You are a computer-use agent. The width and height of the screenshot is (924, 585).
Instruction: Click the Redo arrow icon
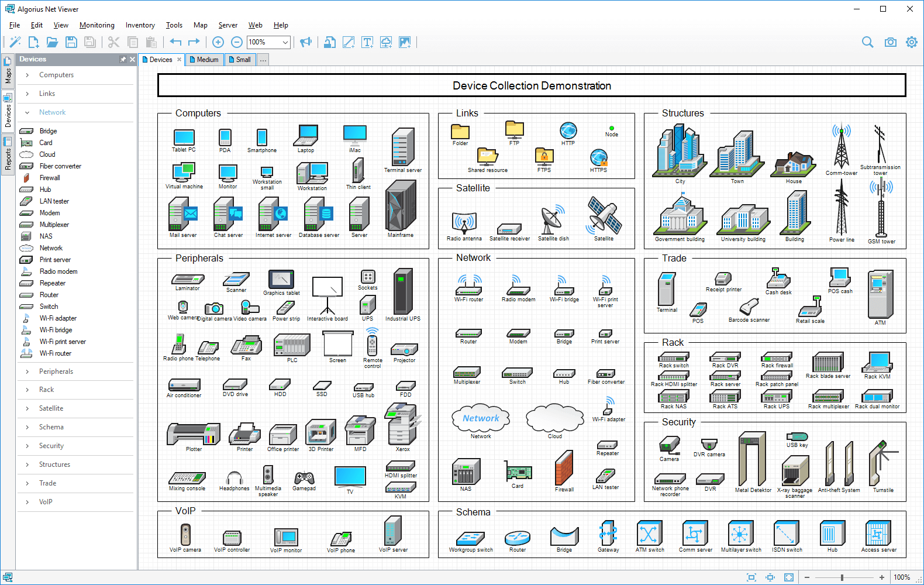click(x=194, y=42)
